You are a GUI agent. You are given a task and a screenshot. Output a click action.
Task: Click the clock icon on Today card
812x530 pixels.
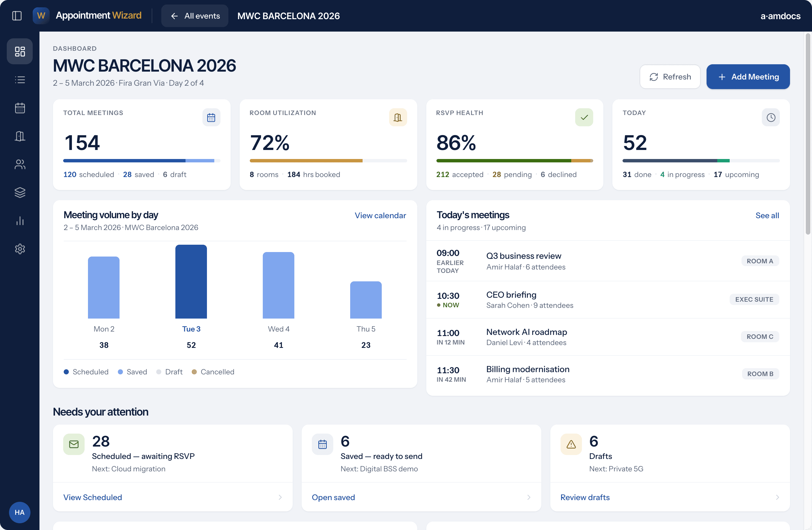(771, 117)
